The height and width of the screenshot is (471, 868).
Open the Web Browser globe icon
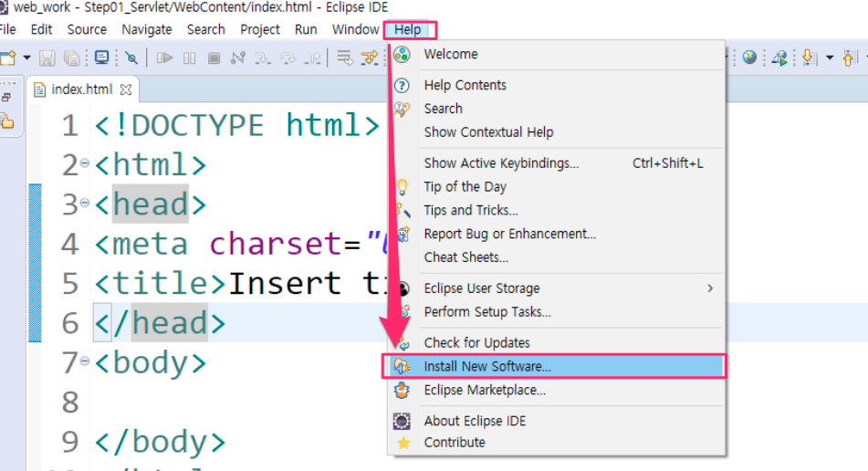pos(749,58)
